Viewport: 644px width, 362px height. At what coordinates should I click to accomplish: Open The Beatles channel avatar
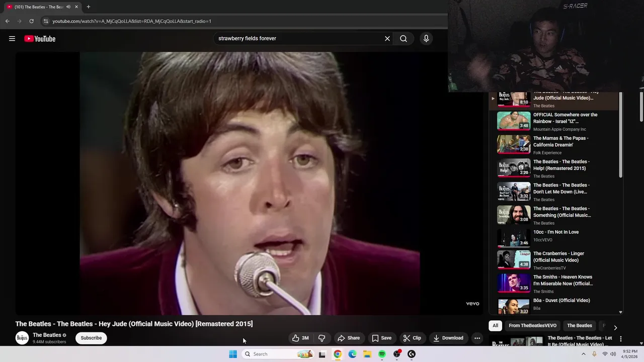(22, 338)
